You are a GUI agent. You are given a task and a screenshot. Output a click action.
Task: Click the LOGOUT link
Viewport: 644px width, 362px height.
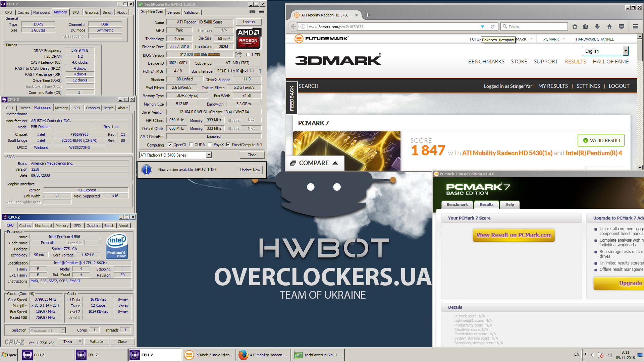[x=619, y=86]
